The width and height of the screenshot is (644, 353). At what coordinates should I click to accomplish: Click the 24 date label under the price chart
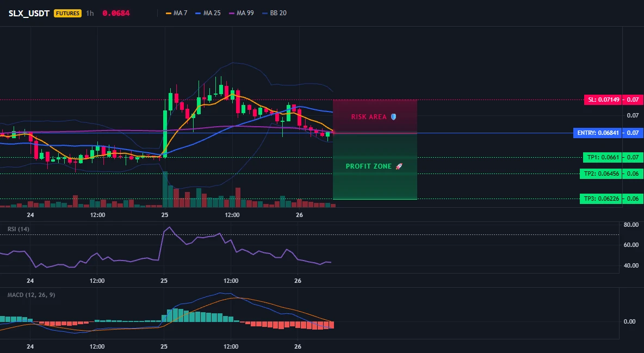(30, 215)
